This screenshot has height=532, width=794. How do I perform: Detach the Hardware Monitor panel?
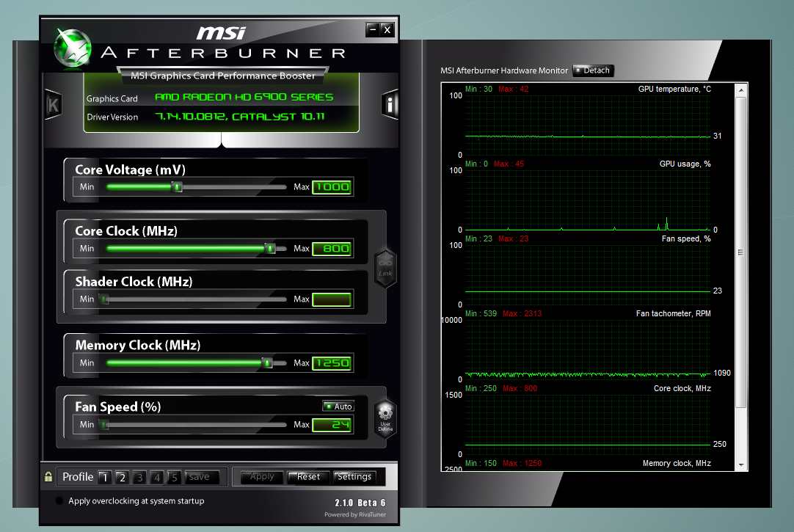click(x=593, y=70)
